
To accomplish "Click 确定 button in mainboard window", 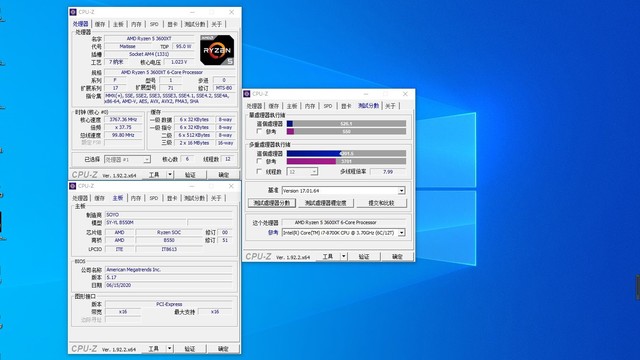I will (x=223, y=349).
